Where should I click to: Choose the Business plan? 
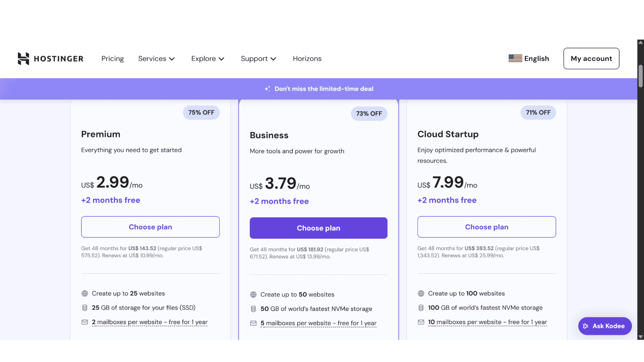tap(319, 228)
